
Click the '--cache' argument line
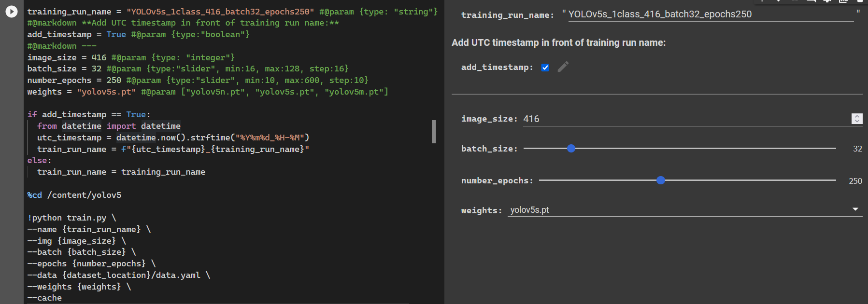pyautogui.click(x=44, y=298)
